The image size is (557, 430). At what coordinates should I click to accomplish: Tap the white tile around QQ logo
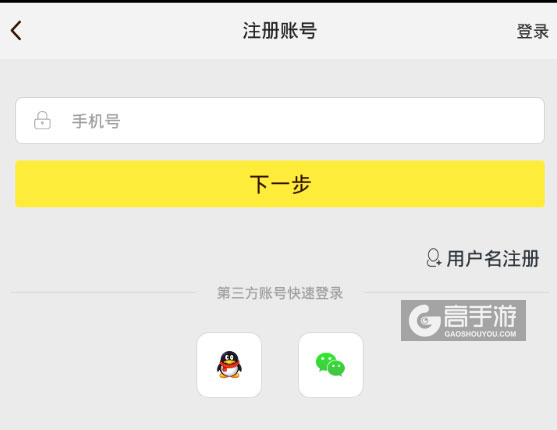point(229,365)
